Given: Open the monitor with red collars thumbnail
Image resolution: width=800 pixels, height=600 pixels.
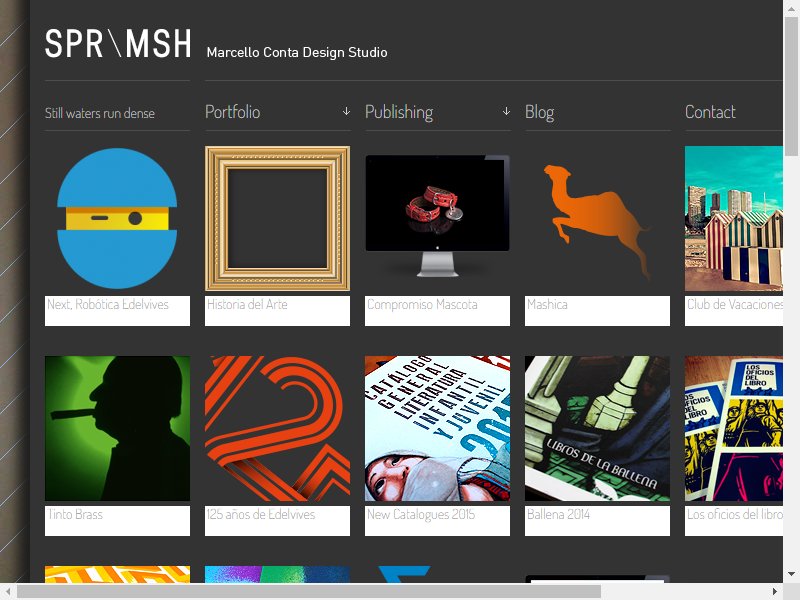Looking at the screenshot, I should (437, 218).
